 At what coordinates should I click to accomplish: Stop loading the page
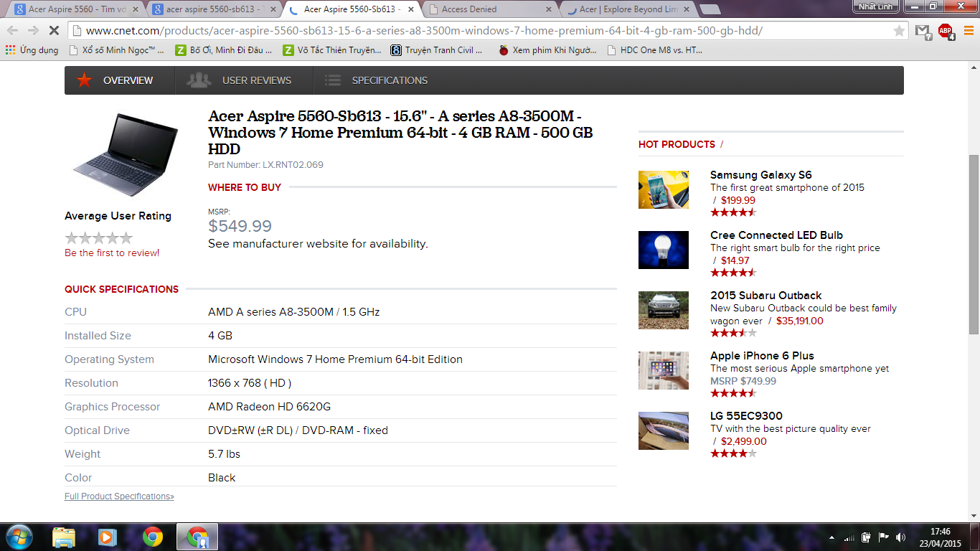point(54,31)
